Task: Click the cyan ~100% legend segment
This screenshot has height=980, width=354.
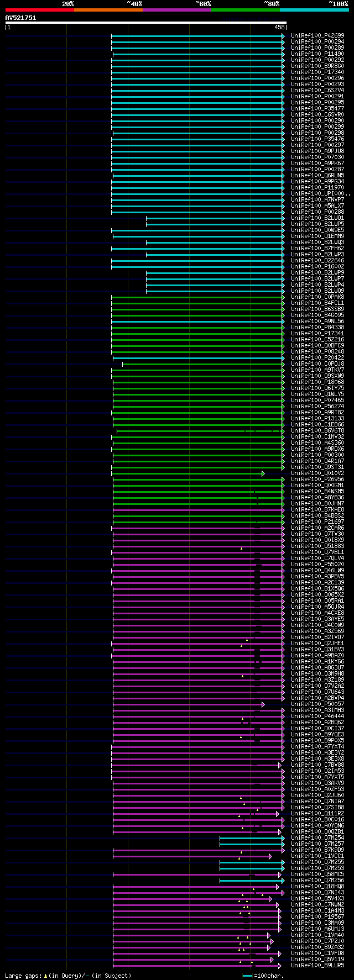Action: pyautogui.click(x=314, y=10)
